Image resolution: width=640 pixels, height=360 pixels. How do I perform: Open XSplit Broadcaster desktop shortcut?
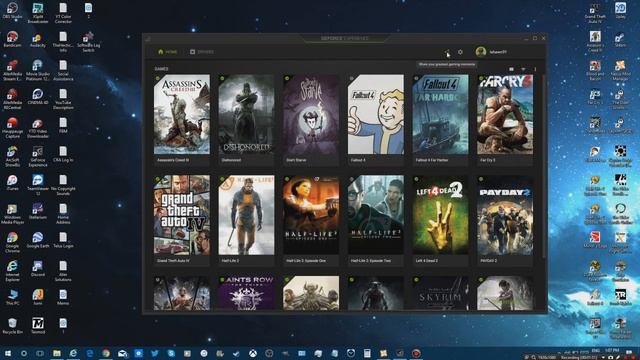pyautogui.click(x=38, y=13)
